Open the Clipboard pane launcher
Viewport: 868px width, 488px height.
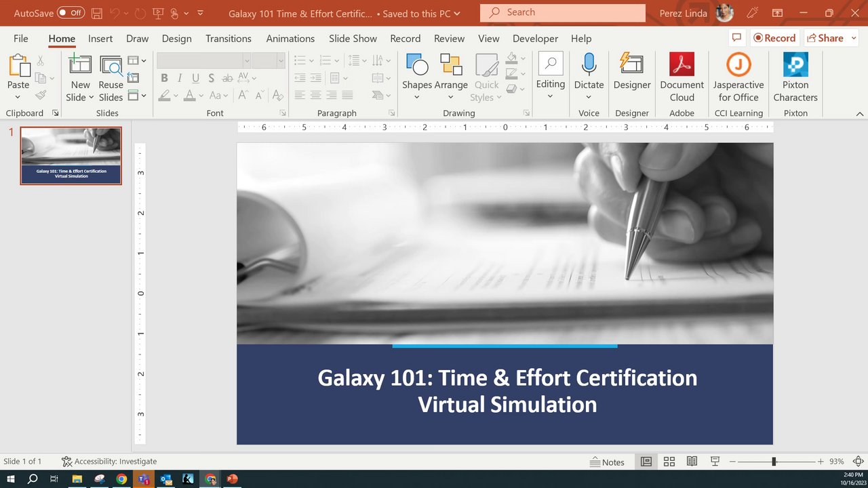(x=56, y=113)
